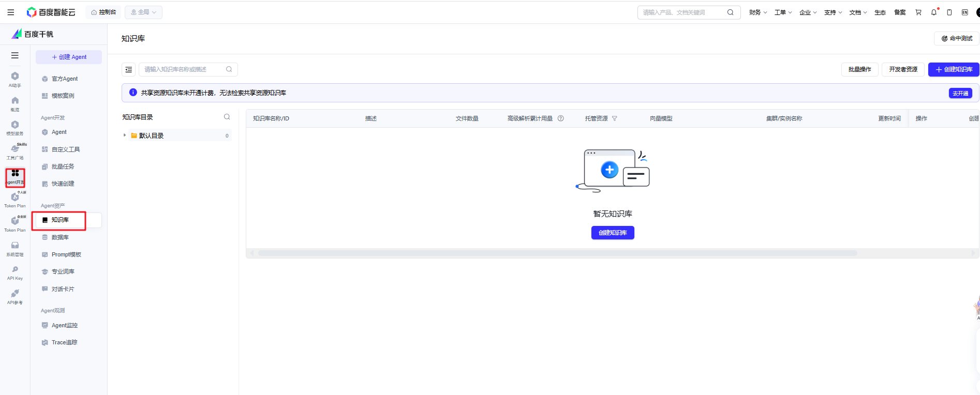Toggle the directory panel collapse icon
The height and width of the screenshot is (395, 980).
pyautogui.click(x=129, y=69)
